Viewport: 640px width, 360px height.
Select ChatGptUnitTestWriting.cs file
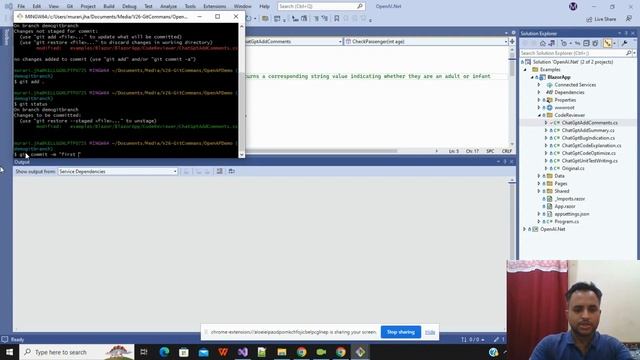[x=589, y=161]
